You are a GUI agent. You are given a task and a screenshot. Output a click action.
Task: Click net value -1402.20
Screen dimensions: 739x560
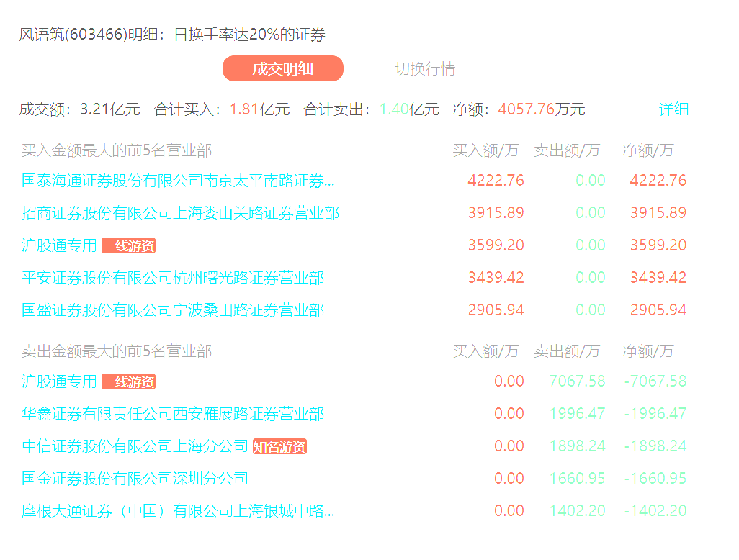pos(655,510)
